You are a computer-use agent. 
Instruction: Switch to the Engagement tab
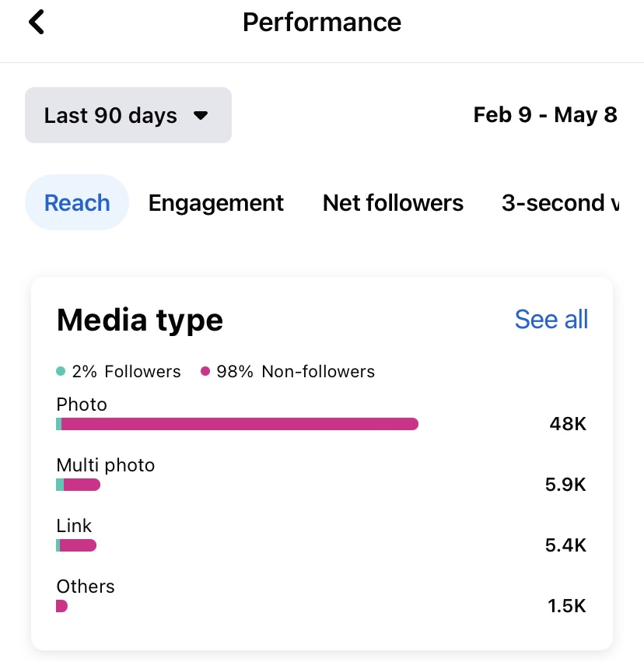point(216,203)
